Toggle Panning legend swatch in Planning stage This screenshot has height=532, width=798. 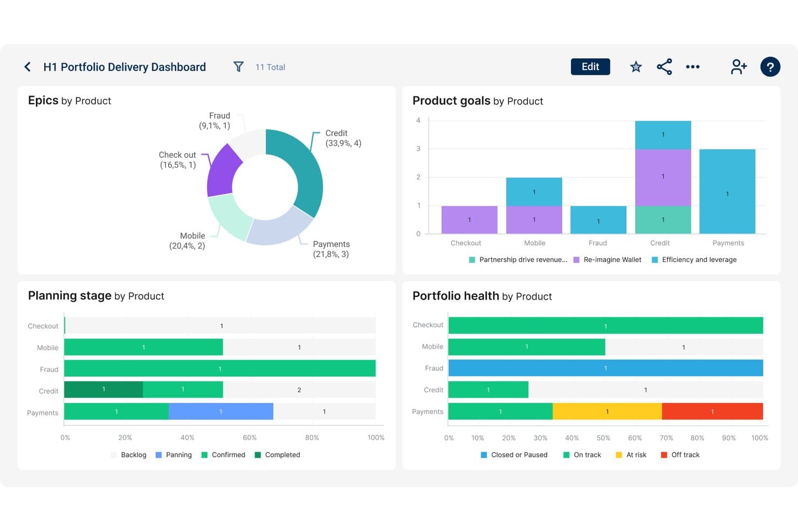point(159,455)
